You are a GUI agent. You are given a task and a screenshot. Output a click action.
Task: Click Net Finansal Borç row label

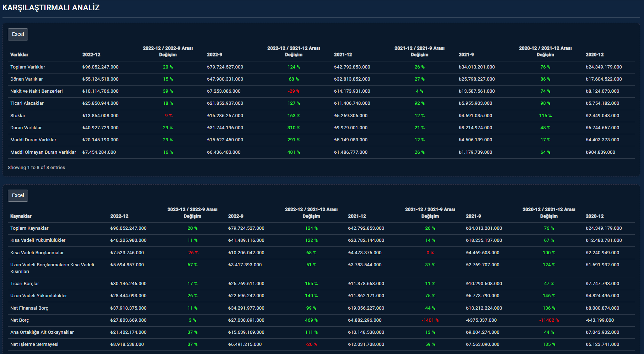point(29,308)
